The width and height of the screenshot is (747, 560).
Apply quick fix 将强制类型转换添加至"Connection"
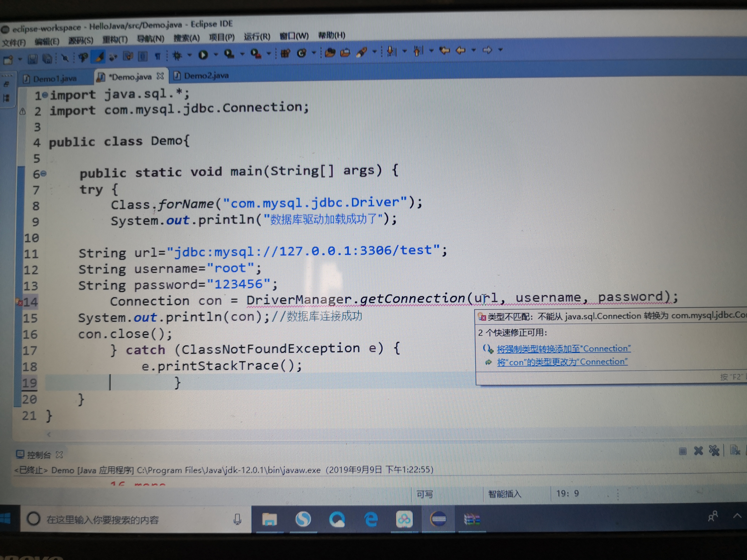564,349
